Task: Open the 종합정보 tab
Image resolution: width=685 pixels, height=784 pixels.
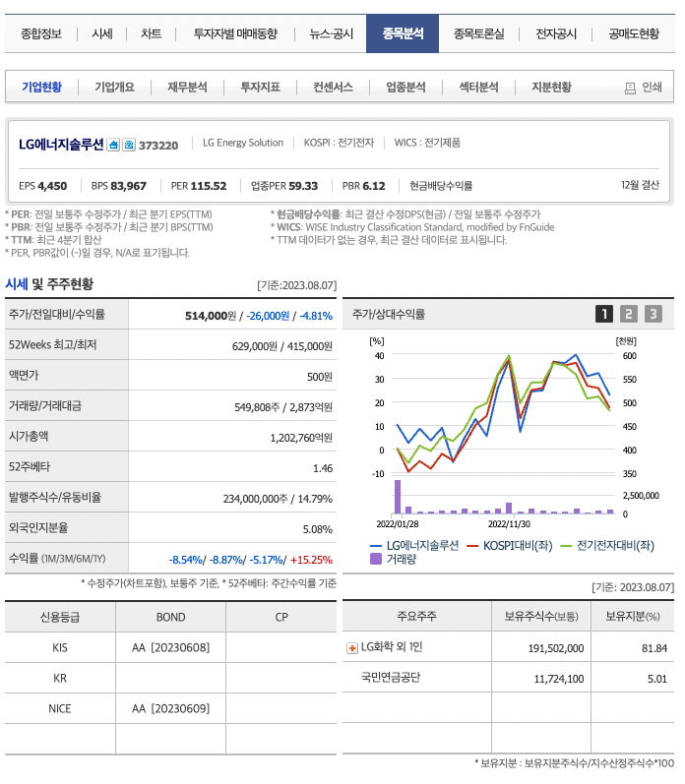Action: tap(41, 33)
